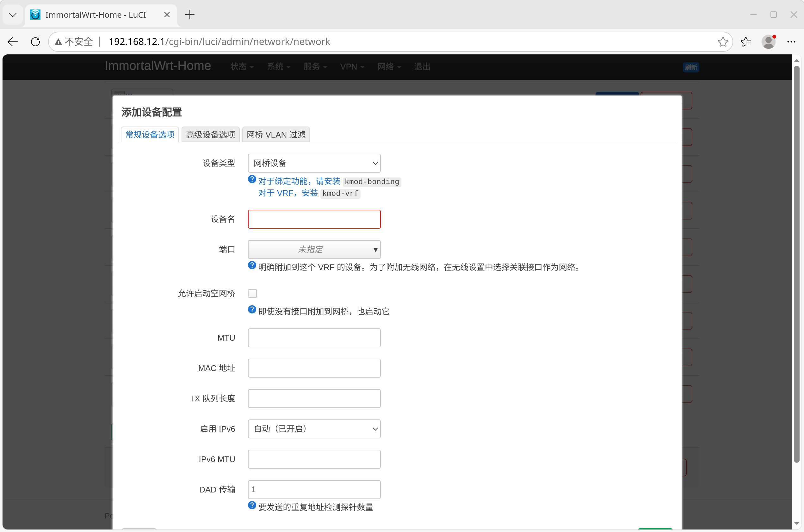
Task: Click help icon under DAD transmits
Action: (x=252, y=505)
